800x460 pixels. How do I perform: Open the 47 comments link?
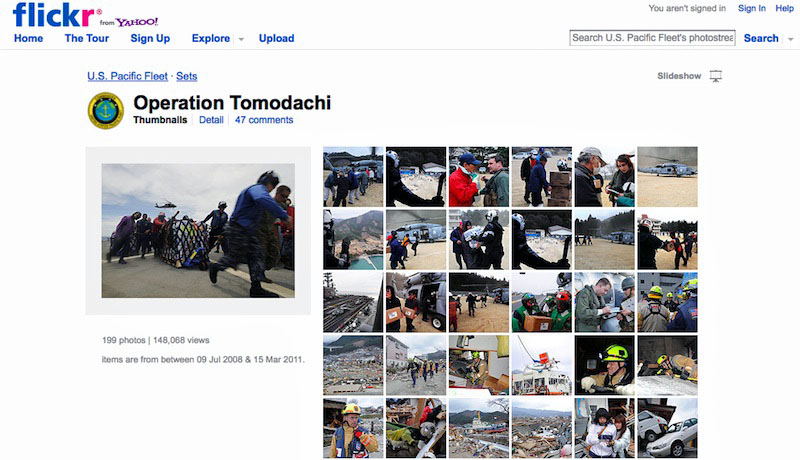(x=264, y=120)
